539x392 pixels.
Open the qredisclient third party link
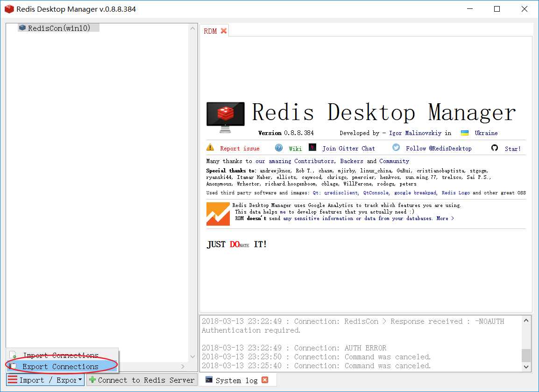pos(341,193)
